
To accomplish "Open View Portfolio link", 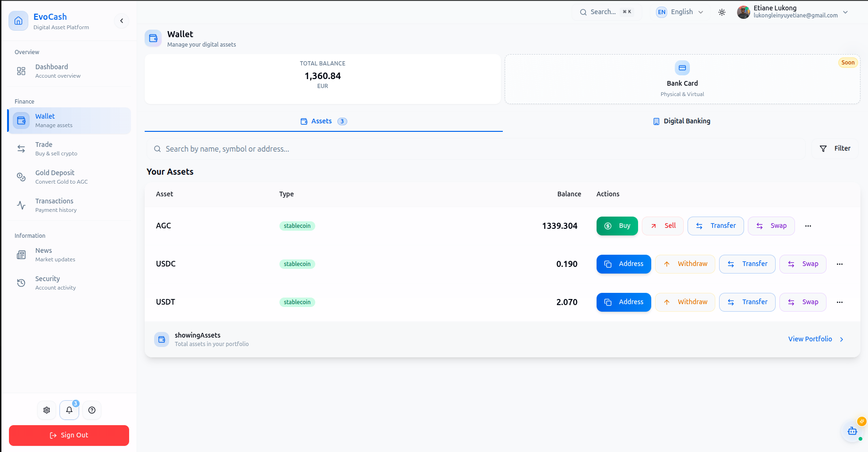I will (810, 339).
